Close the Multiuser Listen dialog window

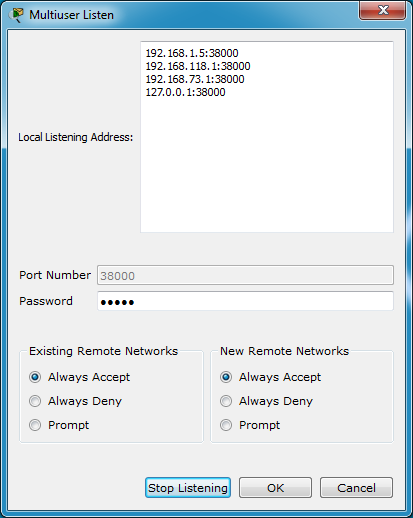(383, 10)
